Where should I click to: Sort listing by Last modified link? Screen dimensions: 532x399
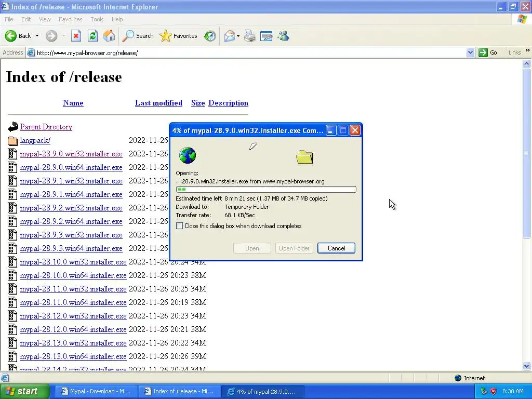(x=158, y=103)
